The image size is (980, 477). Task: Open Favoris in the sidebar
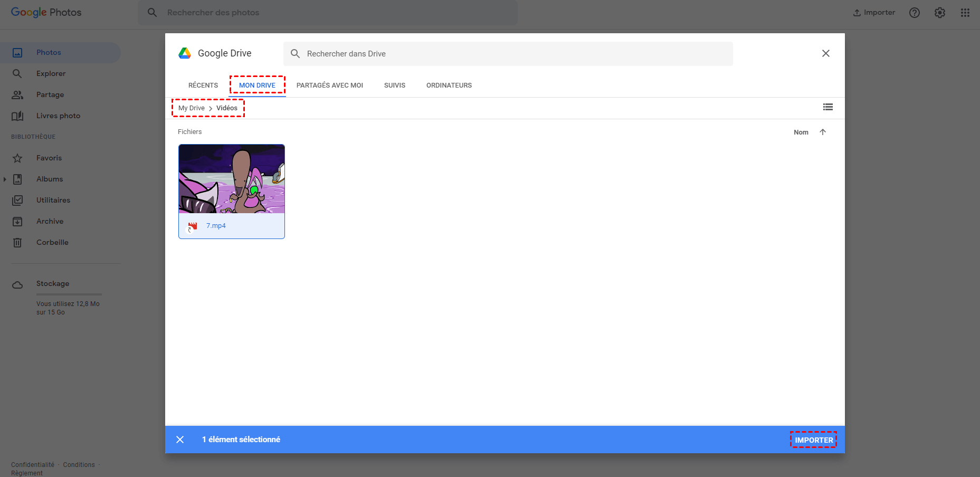[49, 158]
